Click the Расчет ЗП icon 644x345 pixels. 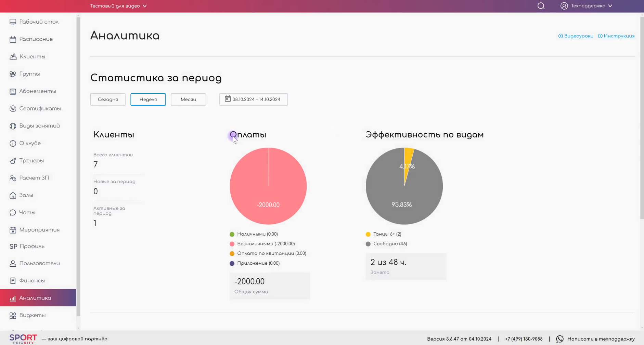click(13, 178)
